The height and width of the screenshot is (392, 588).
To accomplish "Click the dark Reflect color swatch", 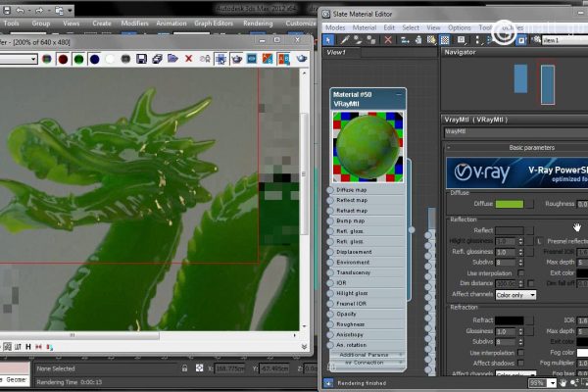I will tap(510, 230).
